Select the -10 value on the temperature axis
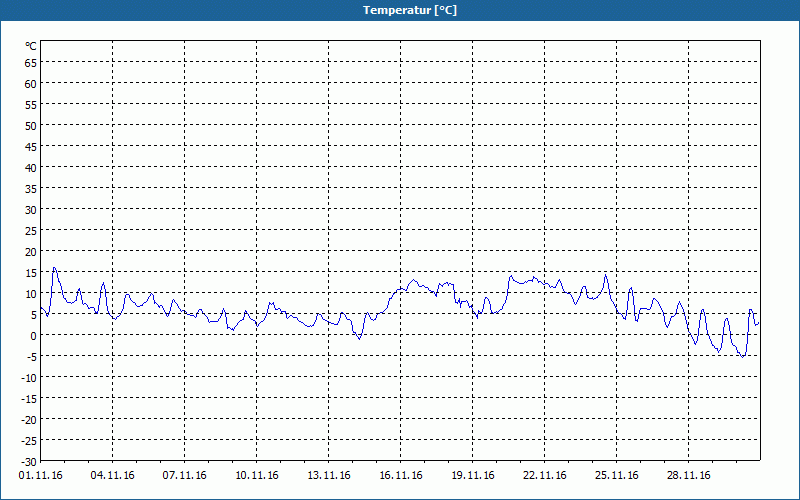Viewport: 800px width, 500px height. click(29, 378)
